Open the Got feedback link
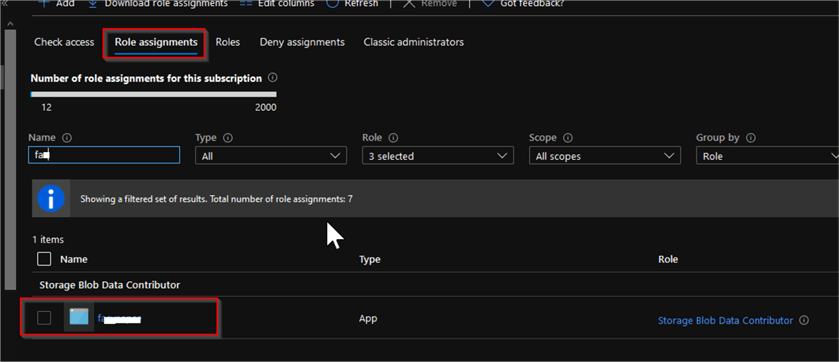The height and width of the screenshot is (362, 839). 523,4
